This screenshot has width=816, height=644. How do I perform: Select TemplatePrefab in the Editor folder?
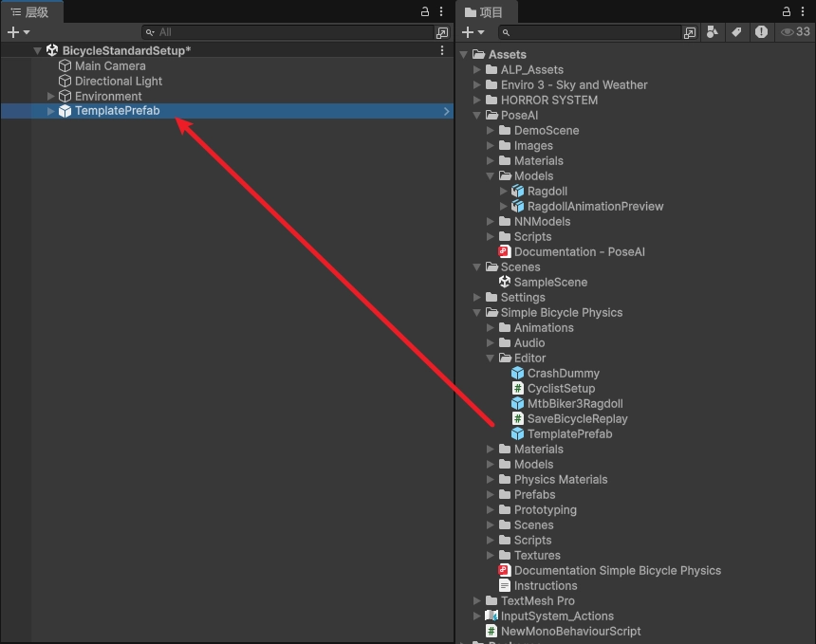click(569, 433)
